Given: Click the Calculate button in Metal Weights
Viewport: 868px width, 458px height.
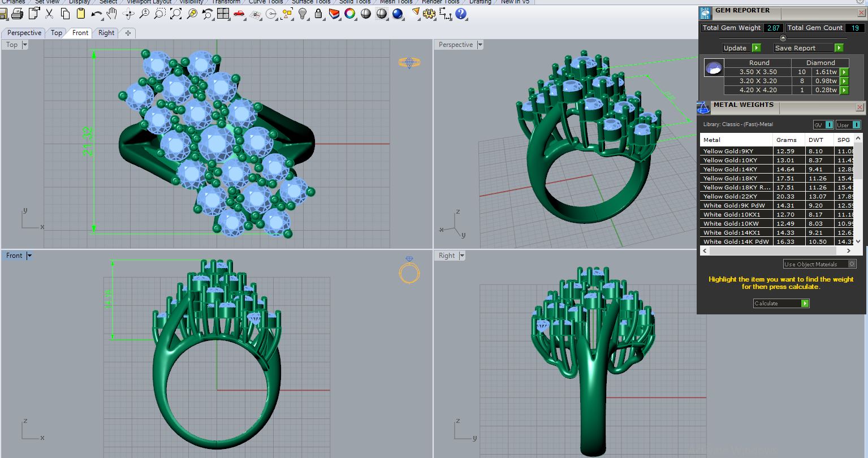Looking at the screenshot, I should coord(781,304).
